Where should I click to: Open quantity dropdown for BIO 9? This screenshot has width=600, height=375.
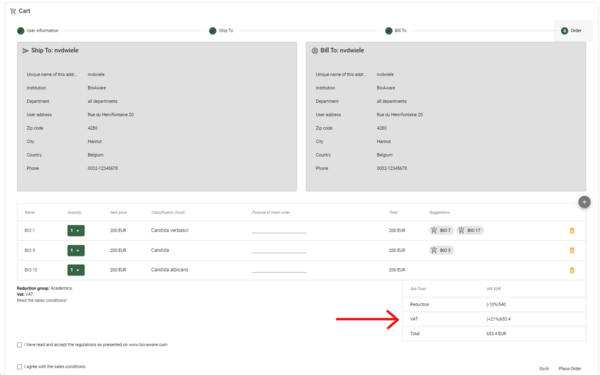[76, 250]
